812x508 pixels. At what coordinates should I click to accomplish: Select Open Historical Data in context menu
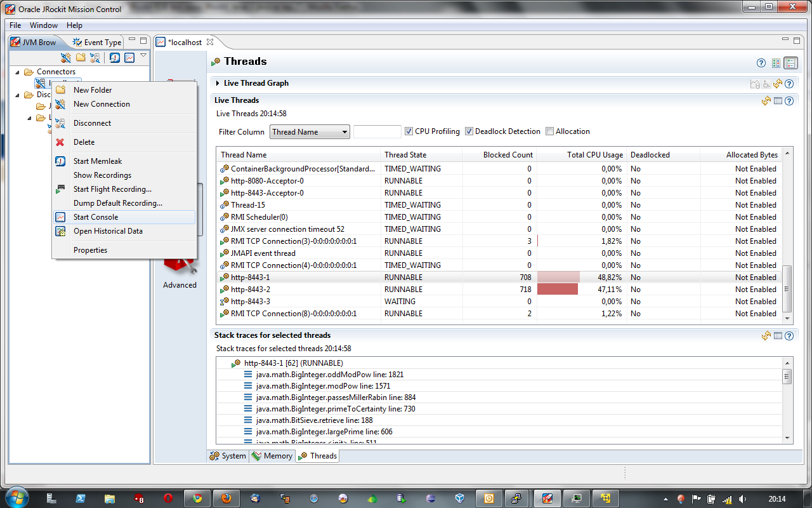(124, 231)
